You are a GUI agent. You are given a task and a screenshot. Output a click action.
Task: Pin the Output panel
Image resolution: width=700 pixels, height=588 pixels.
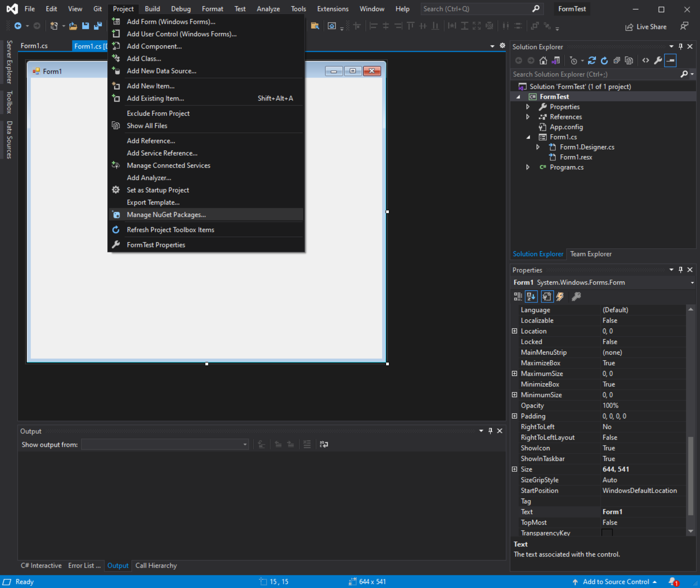point(490,431)
